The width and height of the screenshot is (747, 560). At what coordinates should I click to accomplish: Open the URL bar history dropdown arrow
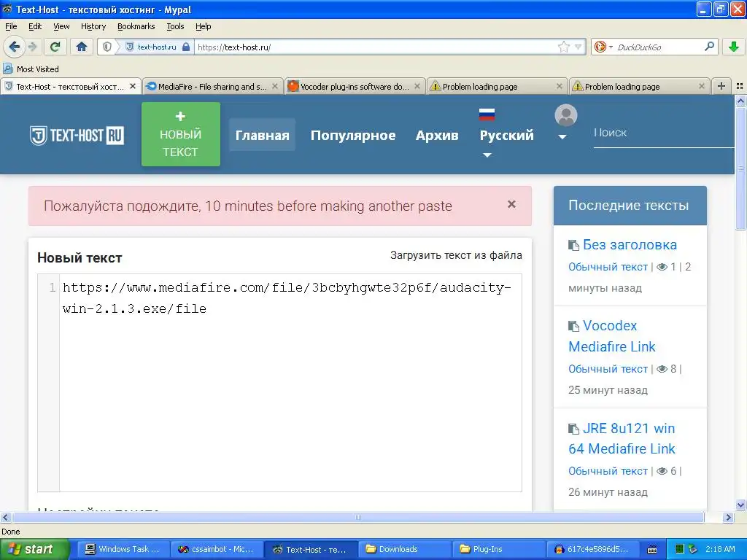[x=578, y=47]
